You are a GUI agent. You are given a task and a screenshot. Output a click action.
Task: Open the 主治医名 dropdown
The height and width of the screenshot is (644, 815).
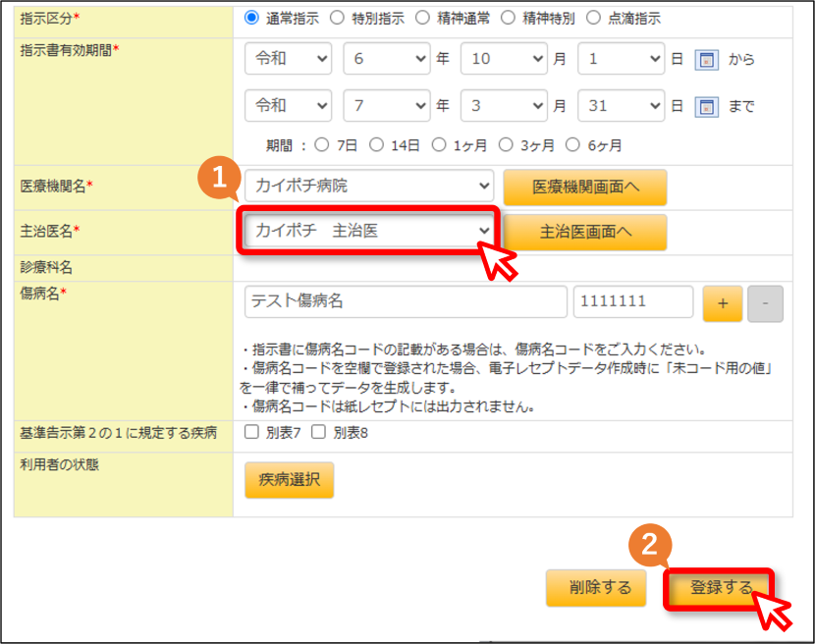tap(369, 231)
